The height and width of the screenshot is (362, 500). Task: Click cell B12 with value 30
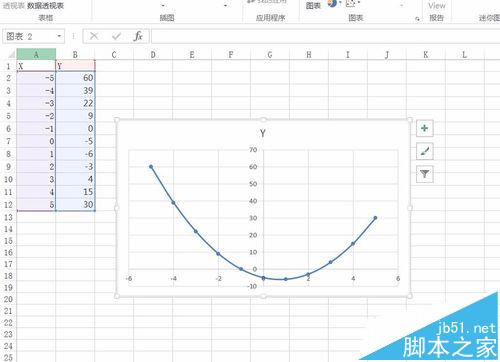75,204
